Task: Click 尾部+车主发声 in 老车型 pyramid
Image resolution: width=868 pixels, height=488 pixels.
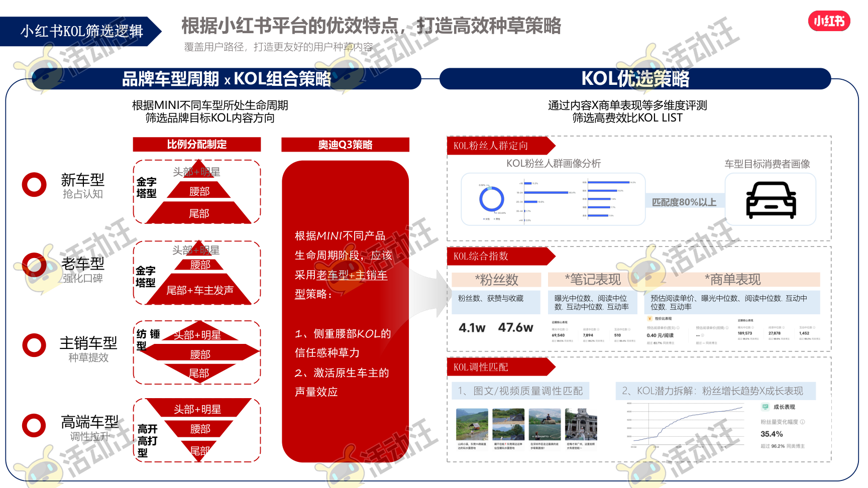Action: pyautogui.click(x=200, y=290)
